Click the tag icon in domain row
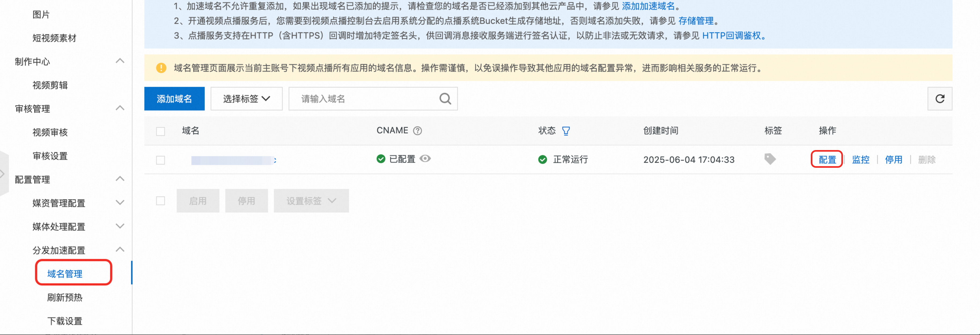 pos(770,159)
